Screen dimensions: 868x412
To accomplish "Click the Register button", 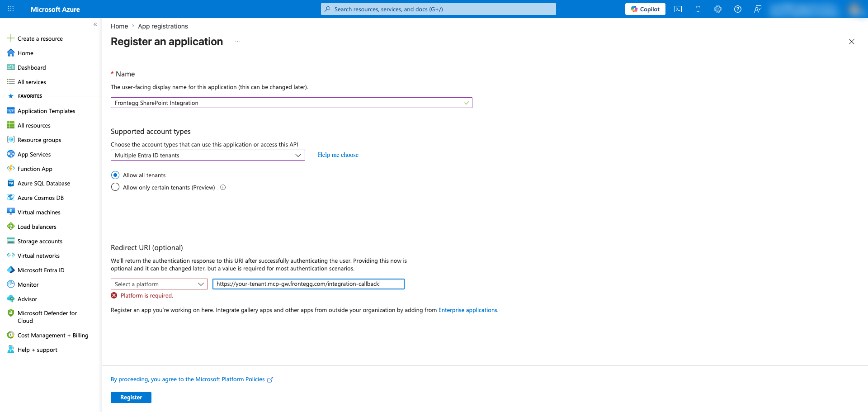I will point(131,398).
